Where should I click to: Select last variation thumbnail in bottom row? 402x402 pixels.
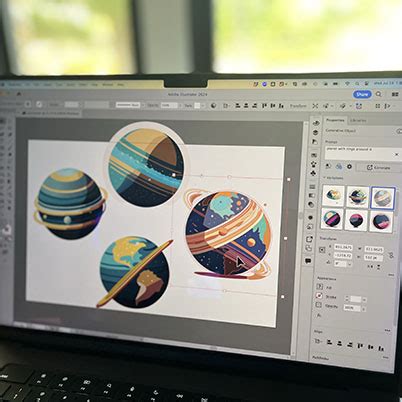pos(381,221)
